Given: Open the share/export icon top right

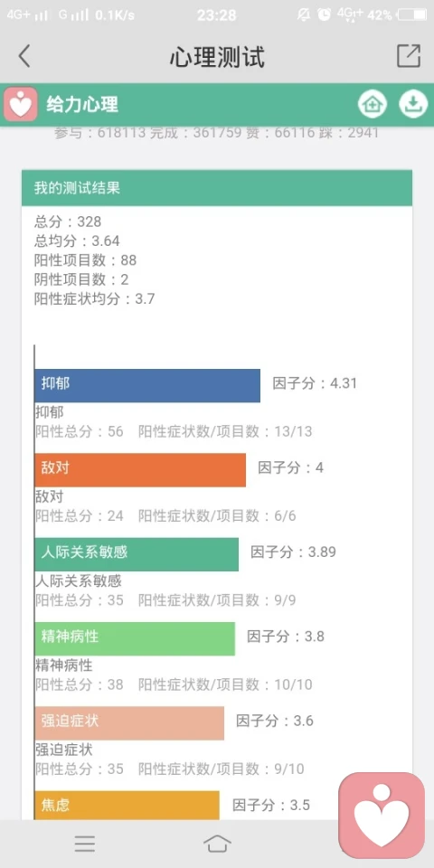Looking at the screenshot, I should (x=409, y=56).
